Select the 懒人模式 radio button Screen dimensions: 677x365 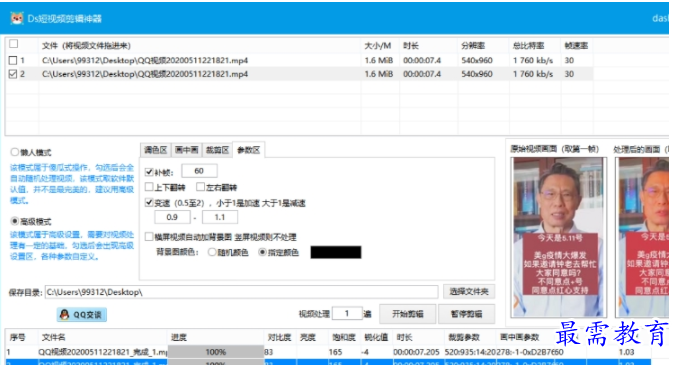15,152
